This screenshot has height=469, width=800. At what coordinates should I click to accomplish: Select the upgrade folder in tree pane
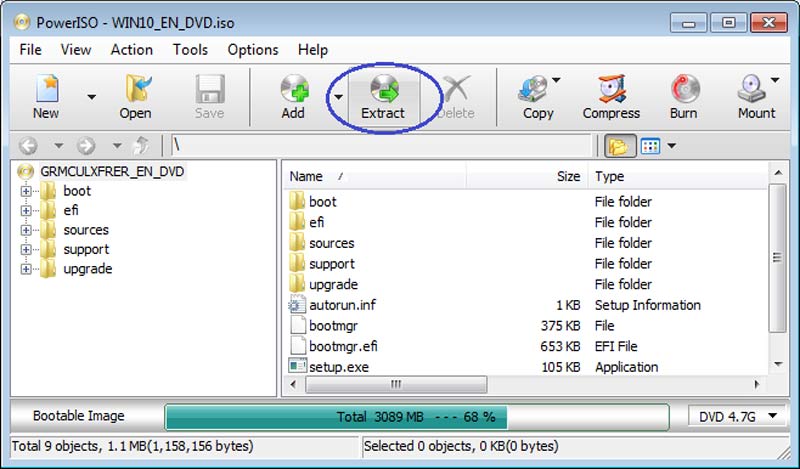click(87, 268)
